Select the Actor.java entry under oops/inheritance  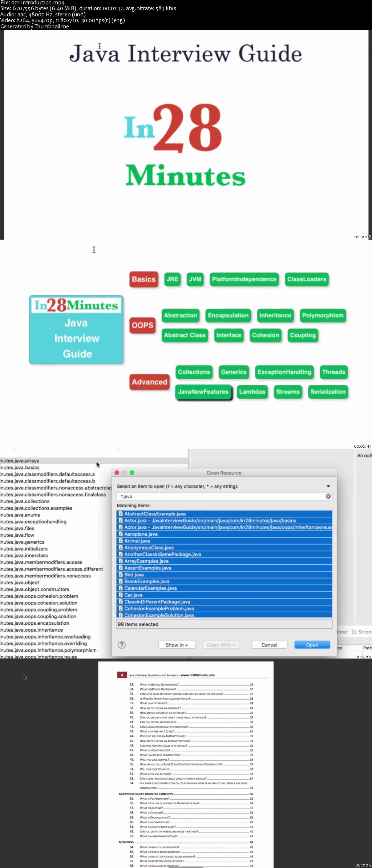(224, 527)
